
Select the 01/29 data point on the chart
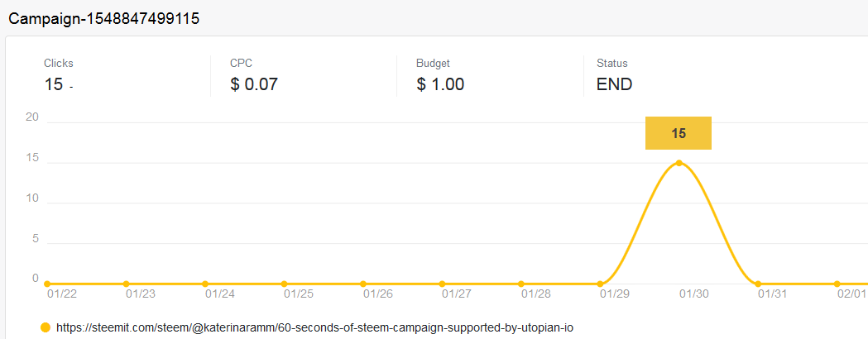click(x=600, y=284)
